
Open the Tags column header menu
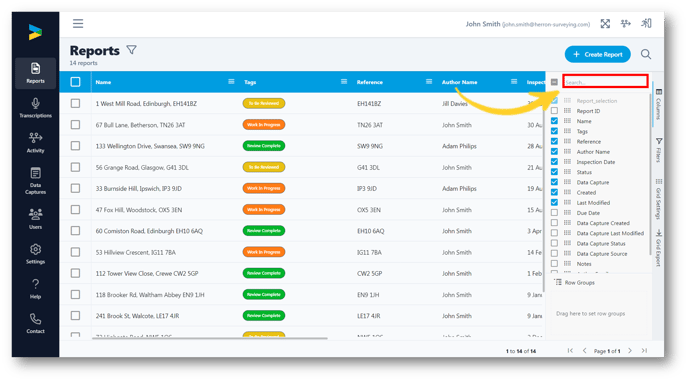click(344, 82)
